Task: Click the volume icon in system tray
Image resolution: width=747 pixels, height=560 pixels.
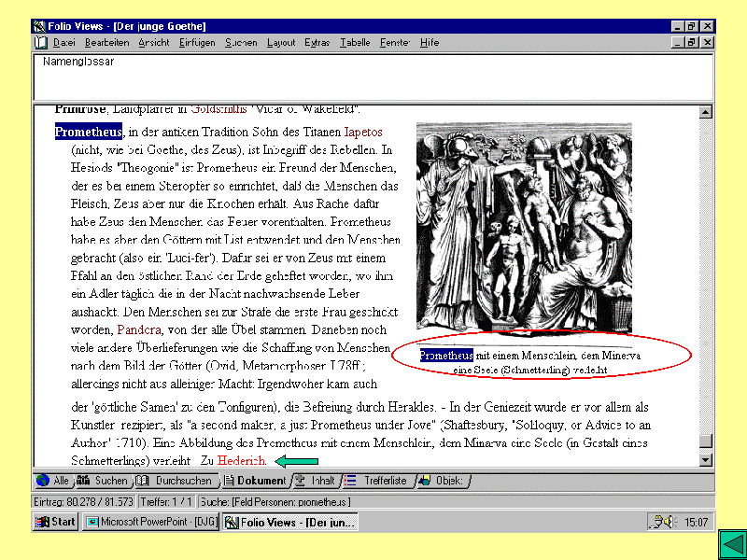Action: point(662,522)
